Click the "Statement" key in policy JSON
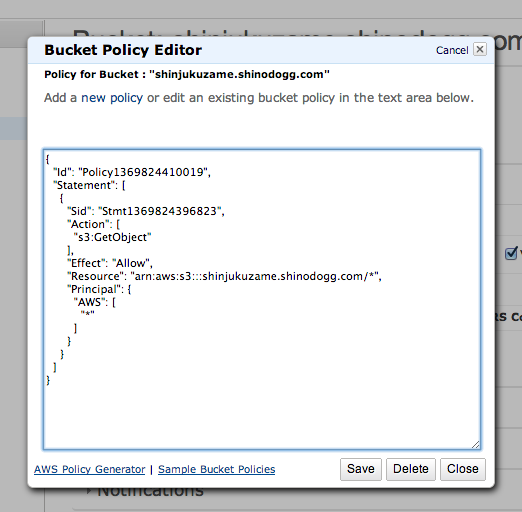The width and height of the screenshot is (522, 512). click(x=84, y=185)
